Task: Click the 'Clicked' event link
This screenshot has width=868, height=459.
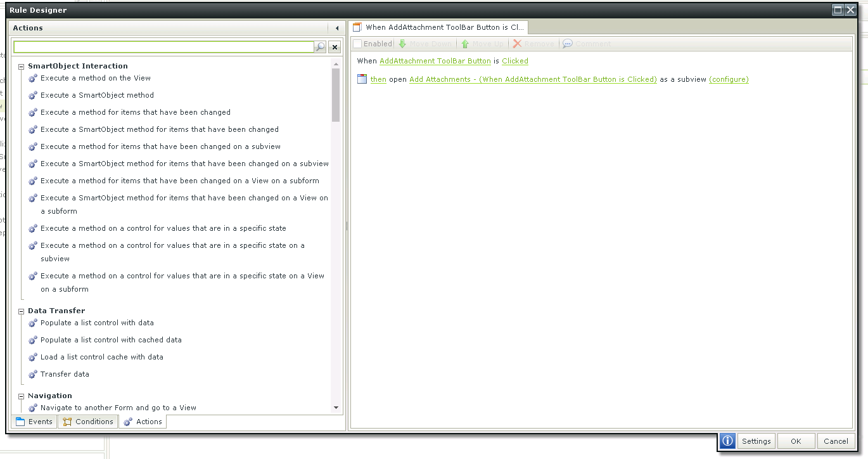Action: coord(515,61)
